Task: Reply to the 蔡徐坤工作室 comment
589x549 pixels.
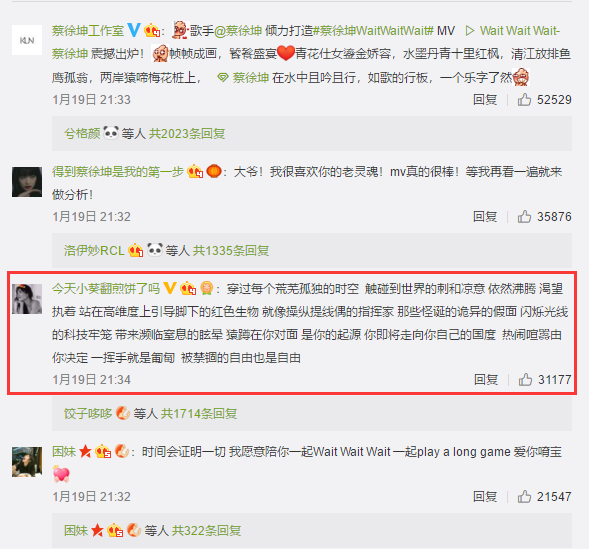Action: coord(485,100)
